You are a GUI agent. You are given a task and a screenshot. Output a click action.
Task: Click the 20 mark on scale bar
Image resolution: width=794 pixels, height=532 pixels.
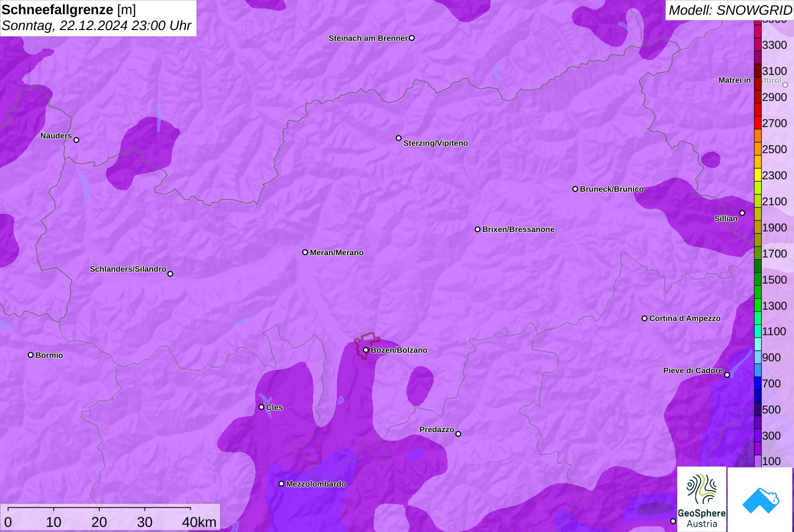[99, 522]
